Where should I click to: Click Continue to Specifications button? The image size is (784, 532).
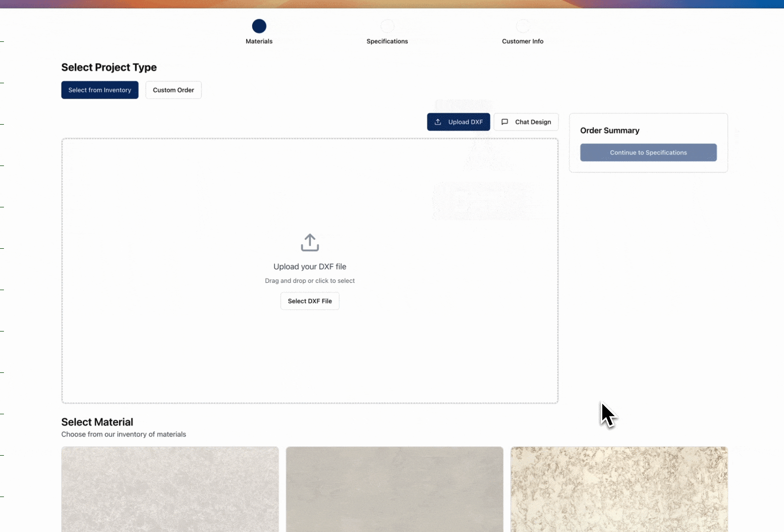648,153
